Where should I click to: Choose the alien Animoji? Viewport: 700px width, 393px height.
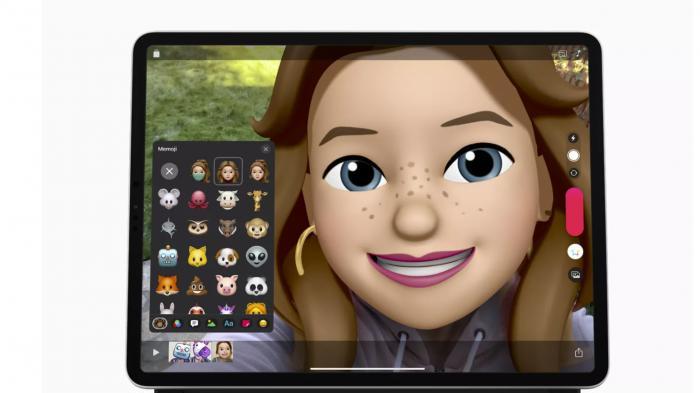coord(257,257)
